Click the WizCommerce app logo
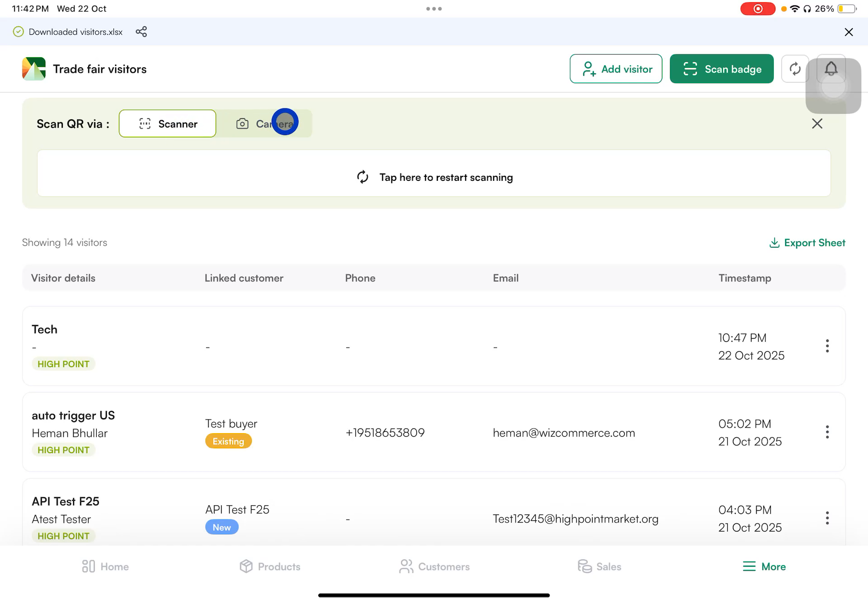 click(x=33, y=69)
